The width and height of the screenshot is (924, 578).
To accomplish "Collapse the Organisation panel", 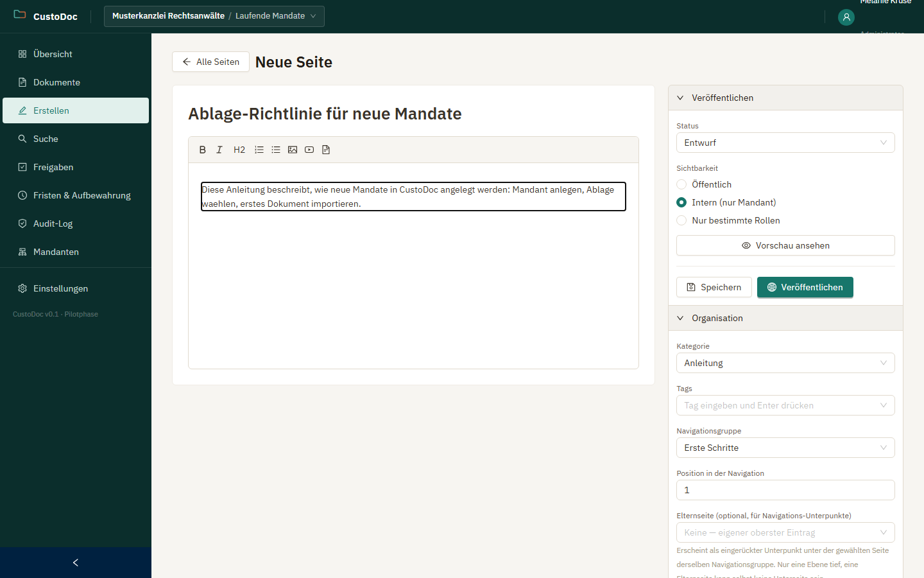I will [785, 318].
